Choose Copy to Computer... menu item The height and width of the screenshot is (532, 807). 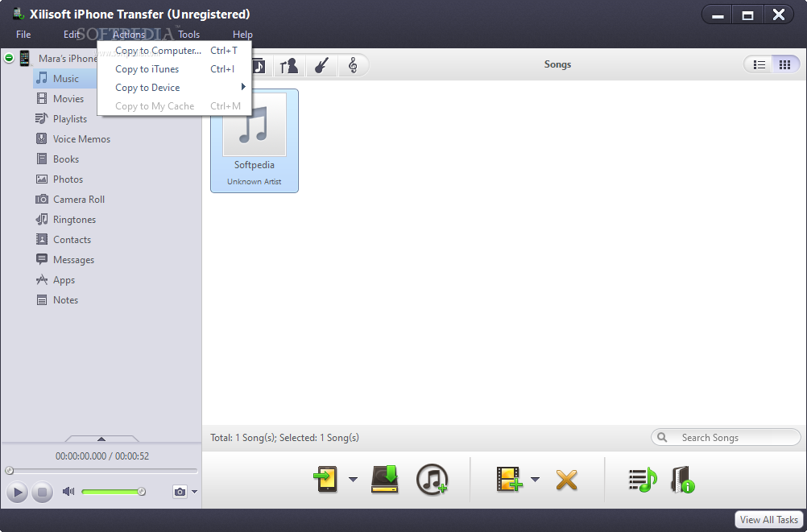pos(175,51)
